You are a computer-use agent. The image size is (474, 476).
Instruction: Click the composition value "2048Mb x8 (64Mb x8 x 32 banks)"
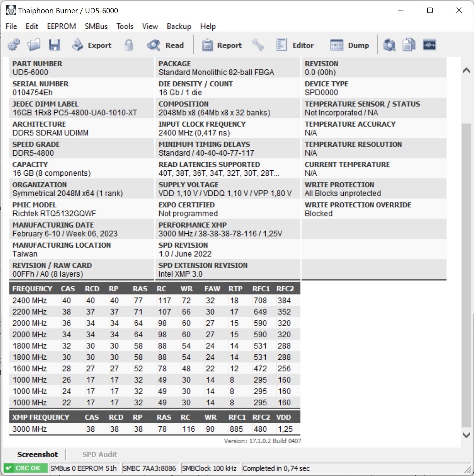pos(215,113)
